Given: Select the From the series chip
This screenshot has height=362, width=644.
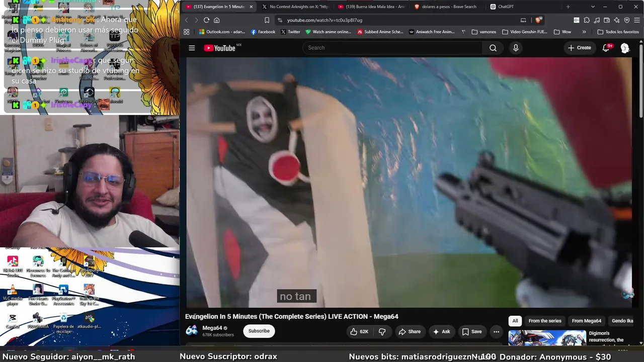Looking at the screenshot, I should [x=545, y=321].
